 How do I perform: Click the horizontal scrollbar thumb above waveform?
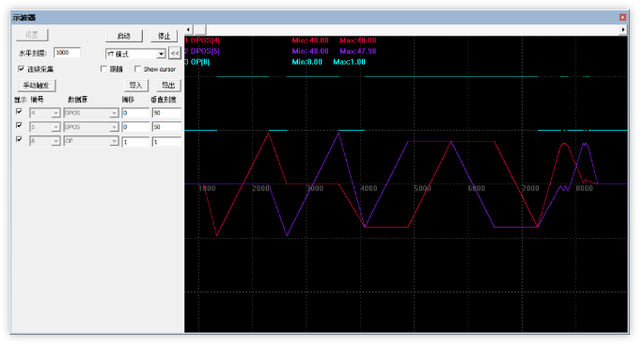[x=200, y=29]
